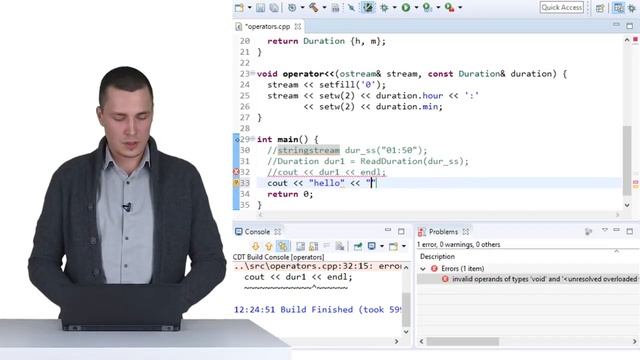Select the Debug perspective icon

pyautogui.click(x=632, y=8)
